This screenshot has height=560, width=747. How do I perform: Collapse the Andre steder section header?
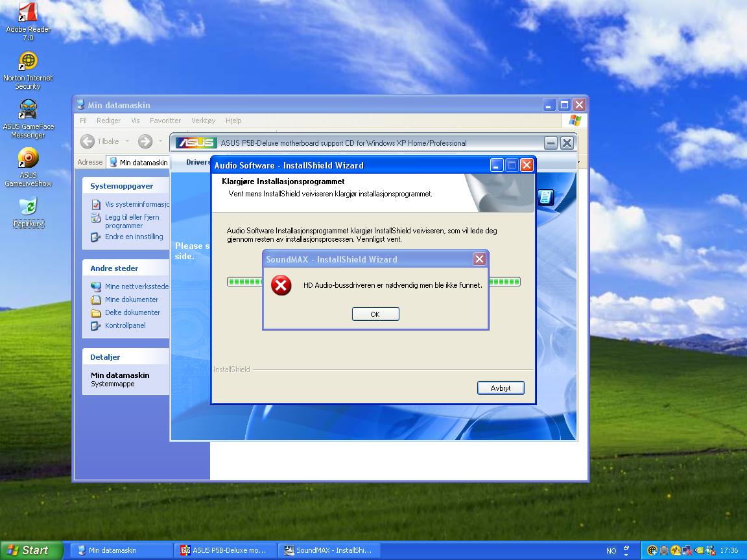126,268
